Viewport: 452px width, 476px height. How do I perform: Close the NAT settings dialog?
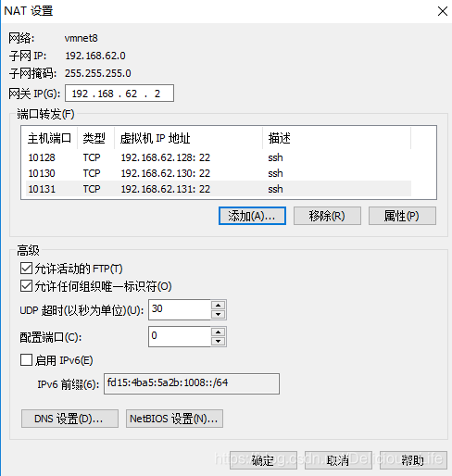click(x=443, y=11)
